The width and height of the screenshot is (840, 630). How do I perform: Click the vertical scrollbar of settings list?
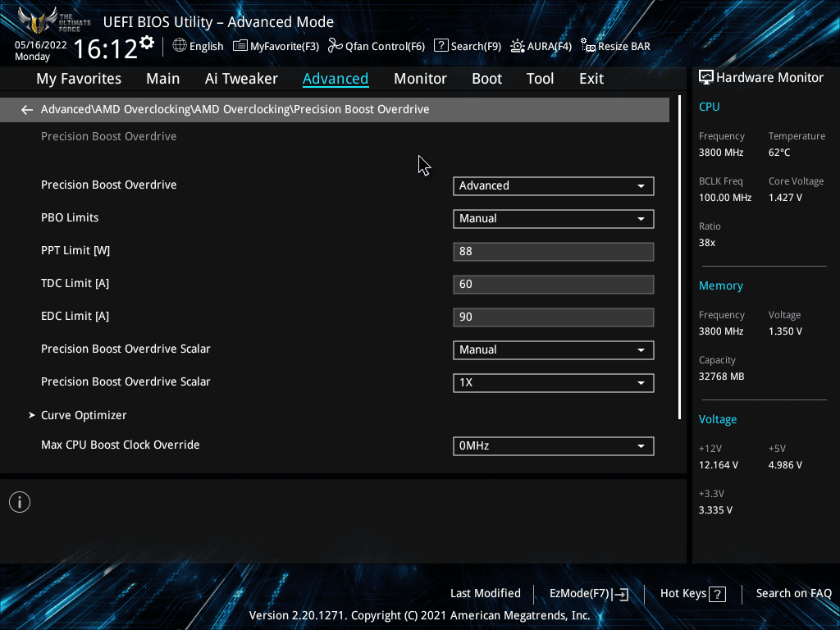(x=679, y=257)
